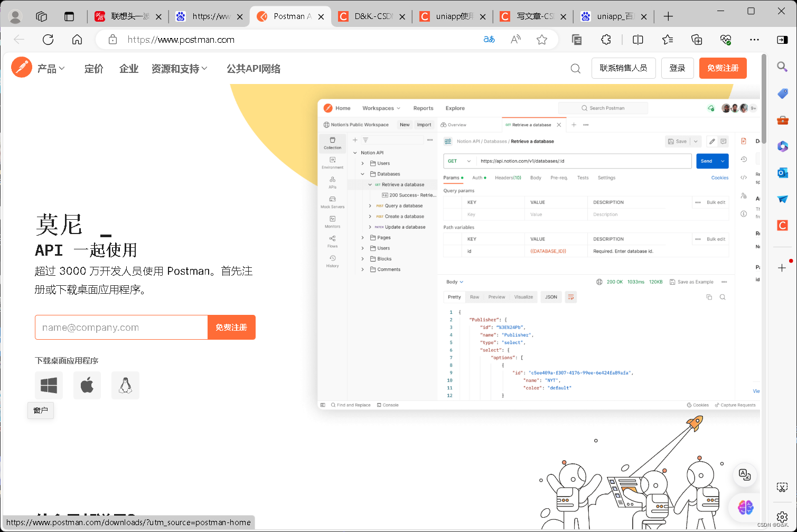Open the Copilot icon in sidebar
Image resolution: width=797 pixels, height=532 pixels.
point(782,146)
